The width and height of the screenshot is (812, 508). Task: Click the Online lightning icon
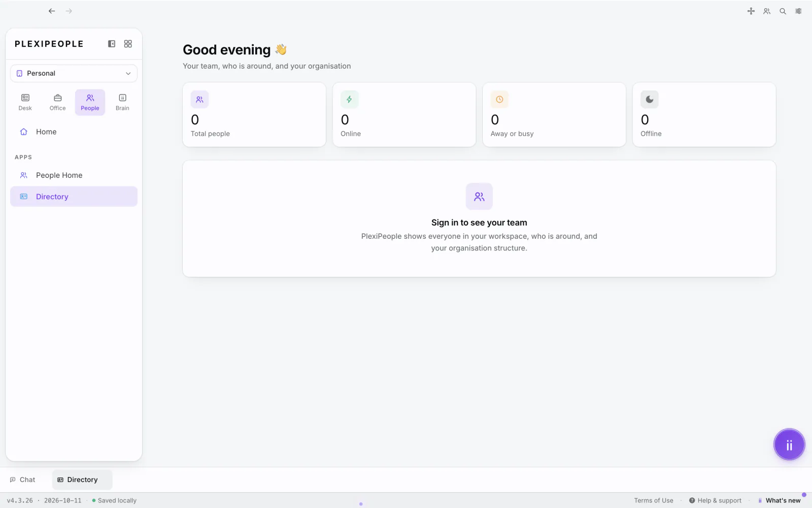[349, 100]
